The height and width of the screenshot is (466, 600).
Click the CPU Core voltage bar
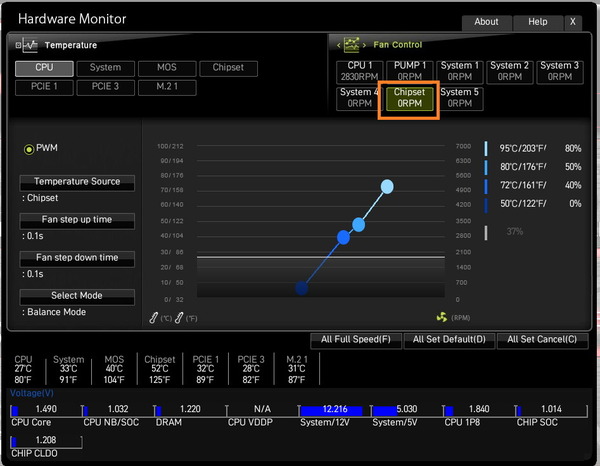click(46, 411)
